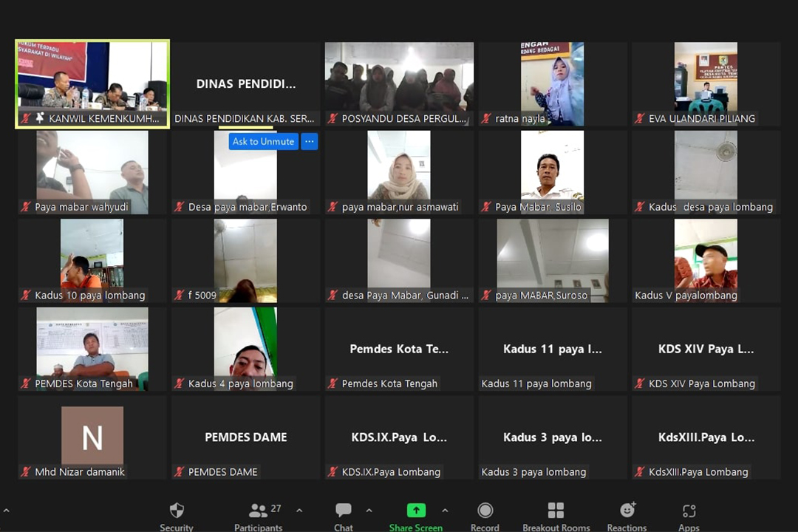The image size is (798, 532).
Task: Expand the arrow at toolbar's far left
Action: 7,511
